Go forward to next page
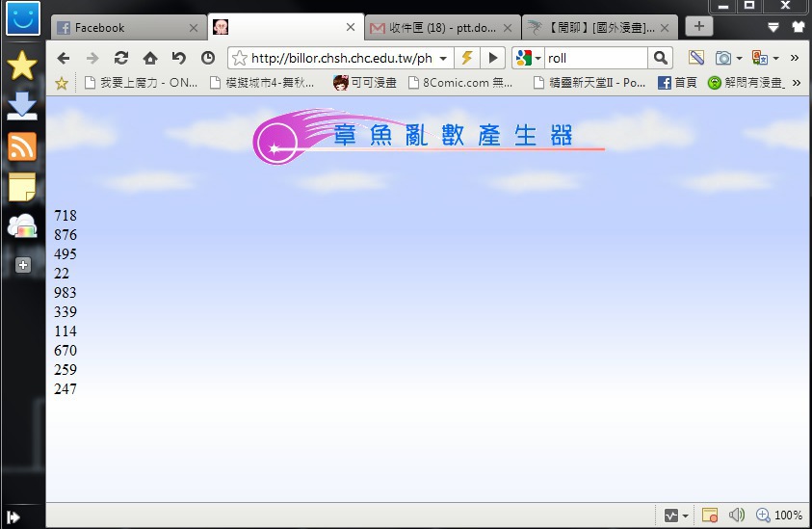This screenshot has height=529, width=812. [92, 58]
